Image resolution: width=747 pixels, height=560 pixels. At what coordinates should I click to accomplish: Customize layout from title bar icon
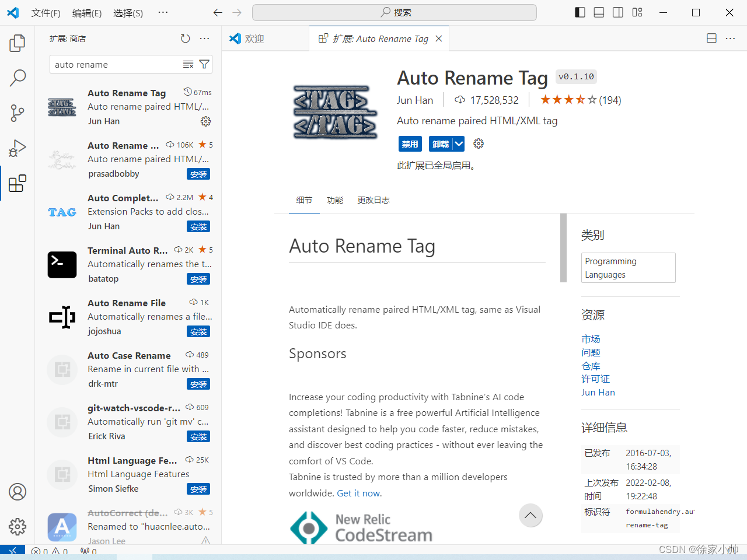click(x=637, y=12)
